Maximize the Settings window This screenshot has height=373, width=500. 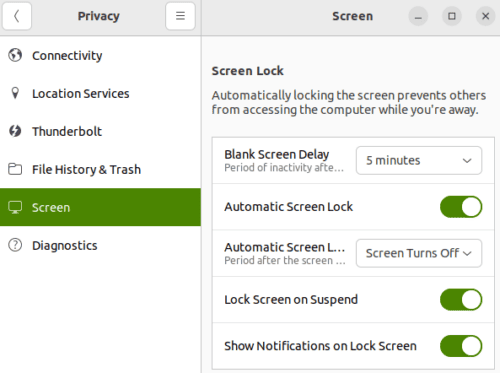(x=452, y=16)
